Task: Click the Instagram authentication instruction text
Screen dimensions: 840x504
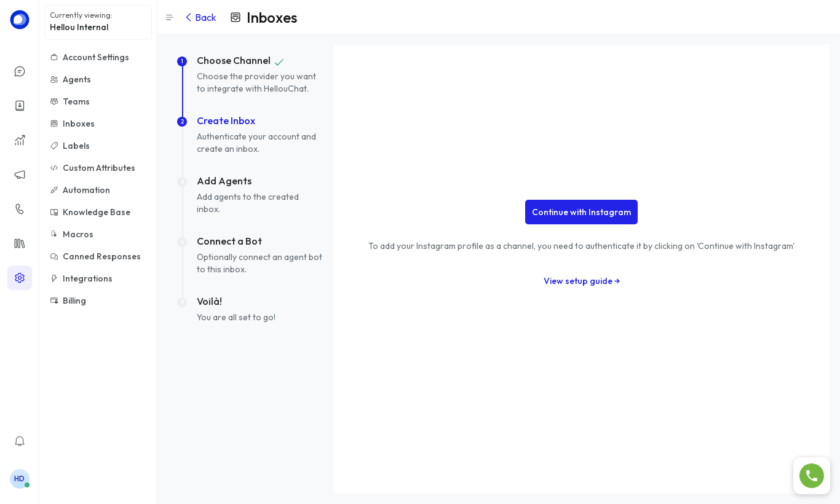Action: coord(581,246)
